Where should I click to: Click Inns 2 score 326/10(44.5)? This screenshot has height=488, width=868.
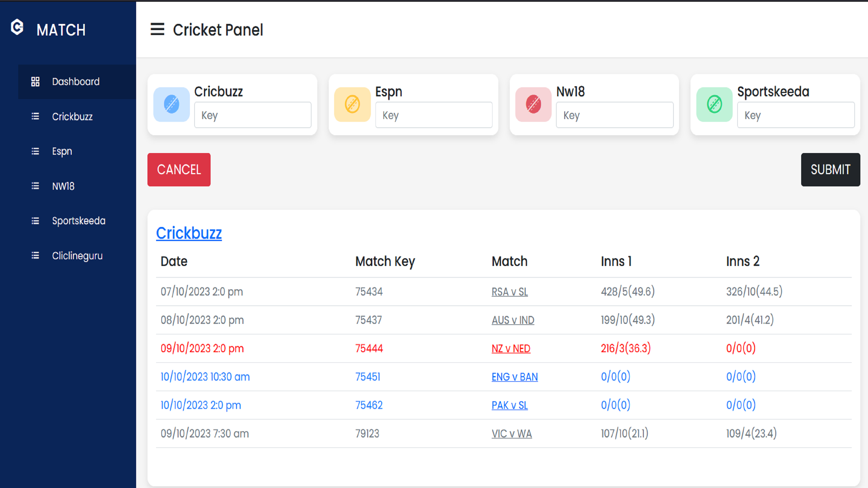coord(754,292)
